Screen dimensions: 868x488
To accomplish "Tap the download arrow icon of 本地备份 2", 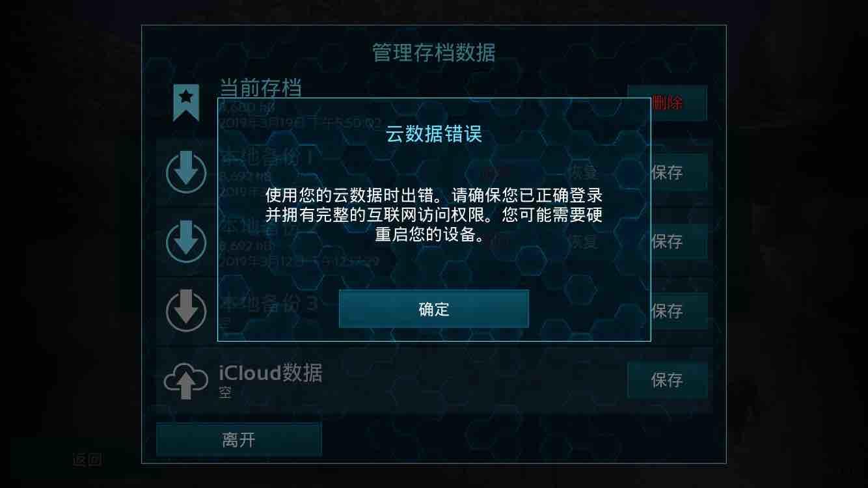I will pos(186,241).
